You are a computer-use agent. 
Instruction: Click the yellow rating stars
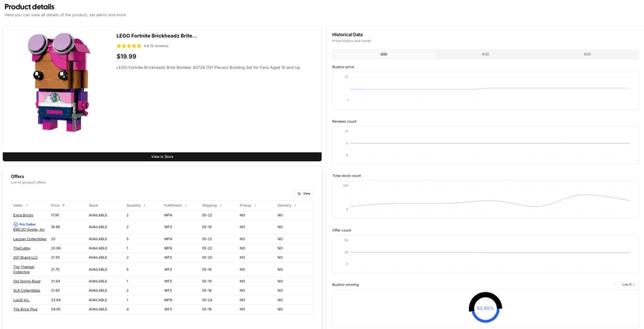tap(129, 46)
